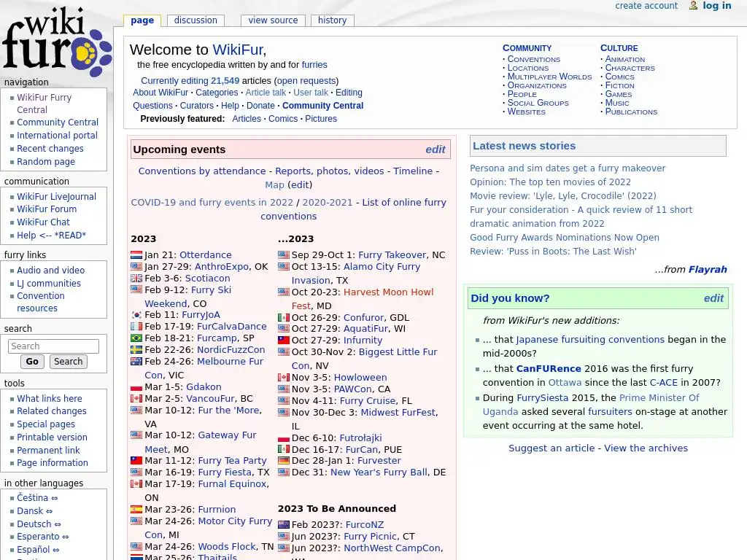The image size is (747, 560).
Task: Click the Mexican flag beside FurCan
Action: 284,449
